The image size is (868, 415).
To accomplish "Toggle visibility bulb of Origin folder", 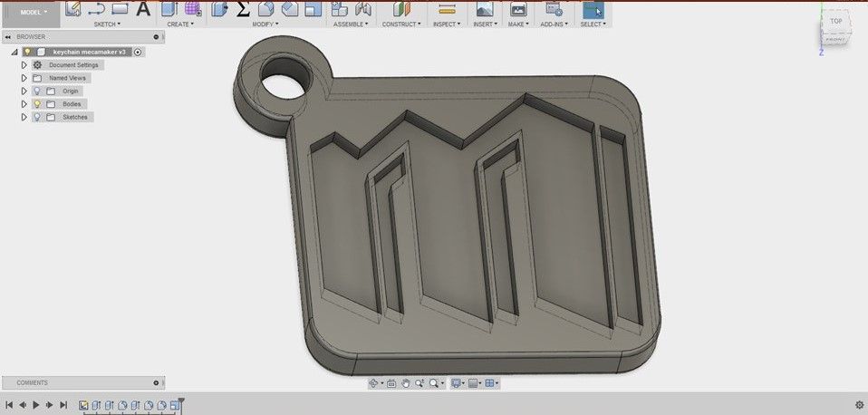I will pos(37,92).
